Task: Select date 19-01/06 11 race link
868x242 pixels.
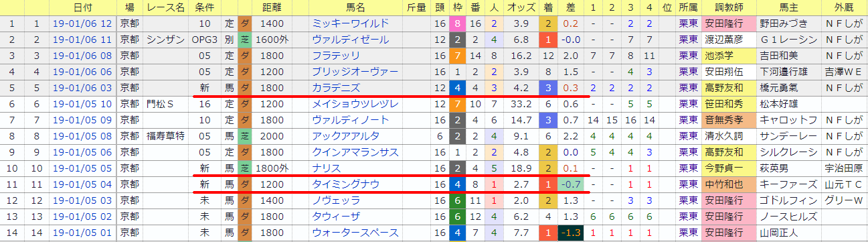Action: pos(83,40)
